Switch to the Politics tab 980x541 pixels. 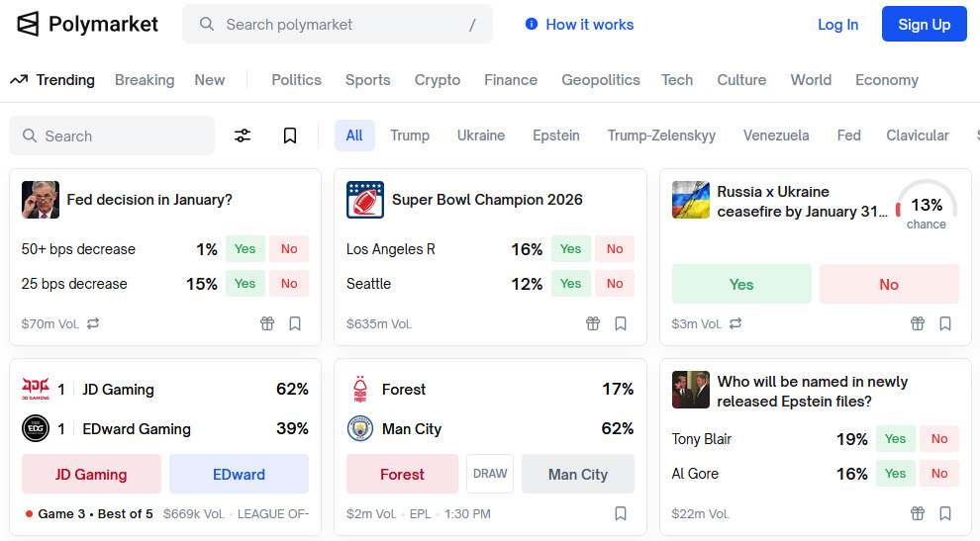point(296,80)
